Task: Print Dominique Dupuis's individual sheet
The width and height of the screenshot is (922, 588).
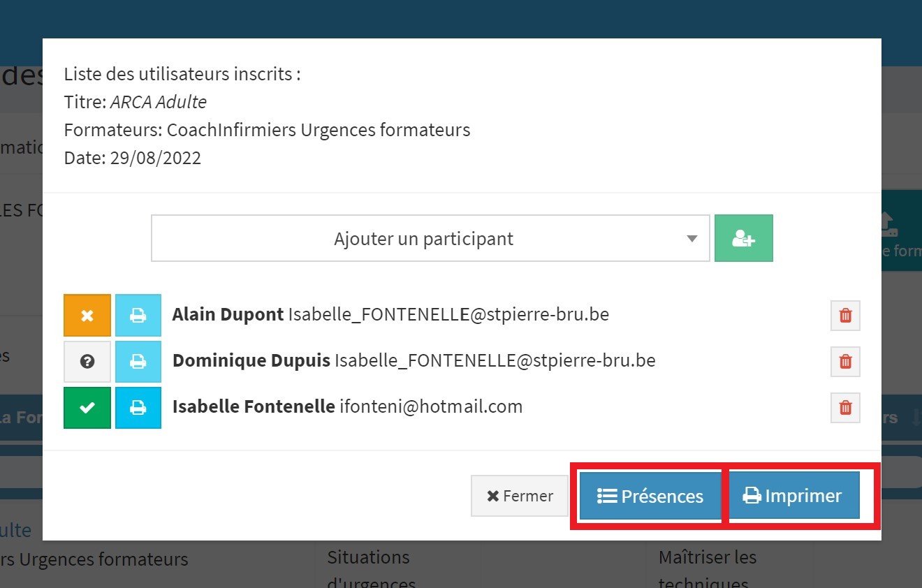Action: [138, 362]
